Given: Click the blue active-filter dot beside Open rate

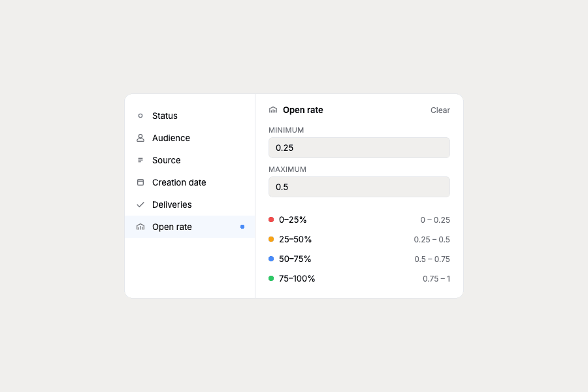Looking at the screenshot, I should [x=242, y=227].
